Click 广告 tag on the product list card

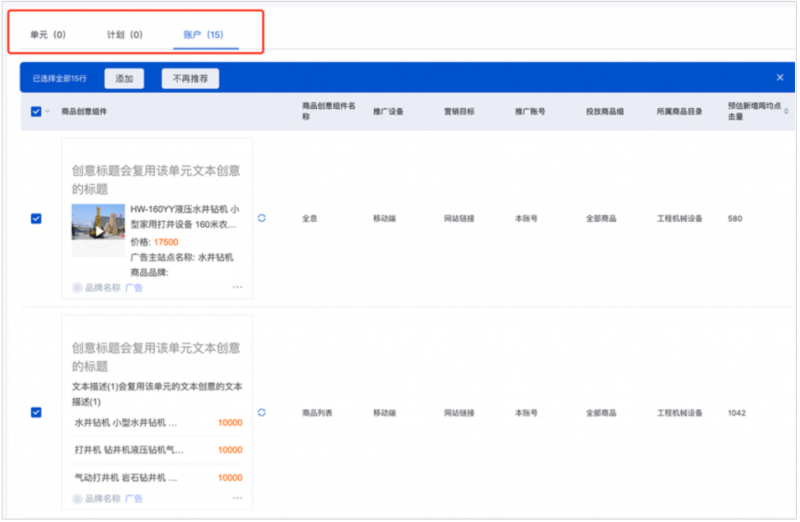point(134,499)
